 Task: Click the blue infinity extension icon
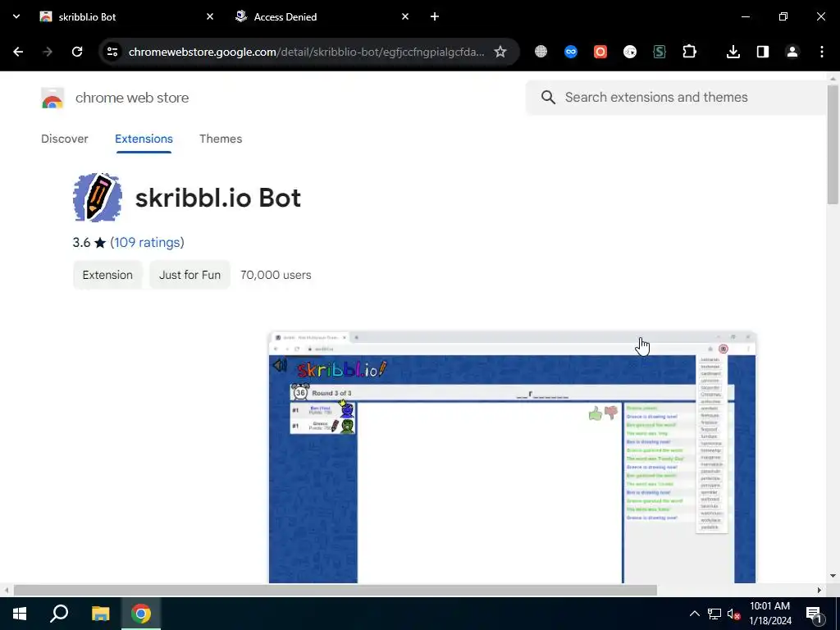(x=571, y=52)
